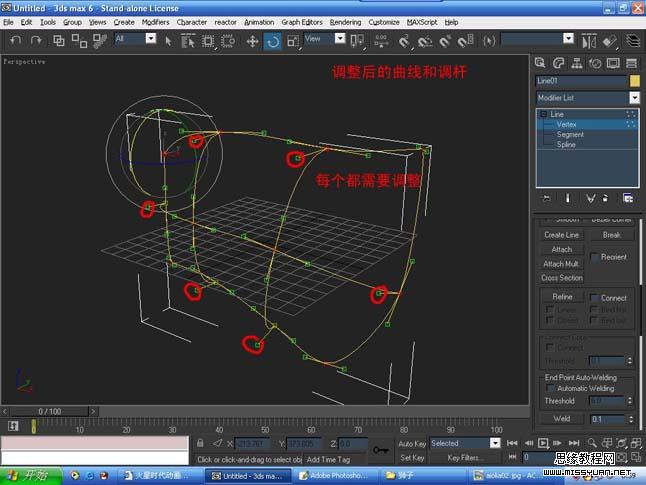Activate Select and Rotate tool
Screen dimensions: 646x485
click(273, 41)
